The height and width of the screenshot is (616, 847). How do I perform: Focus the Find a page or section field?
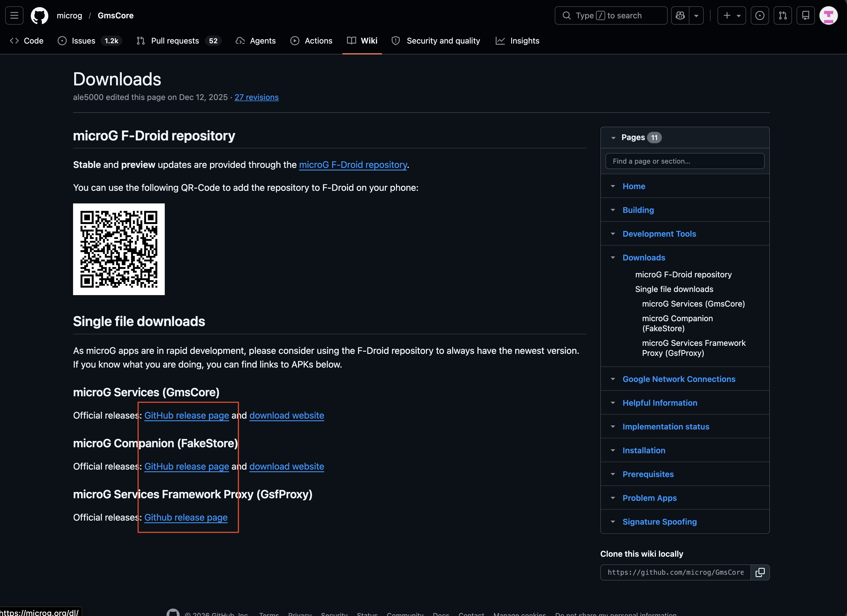(685, 161)
